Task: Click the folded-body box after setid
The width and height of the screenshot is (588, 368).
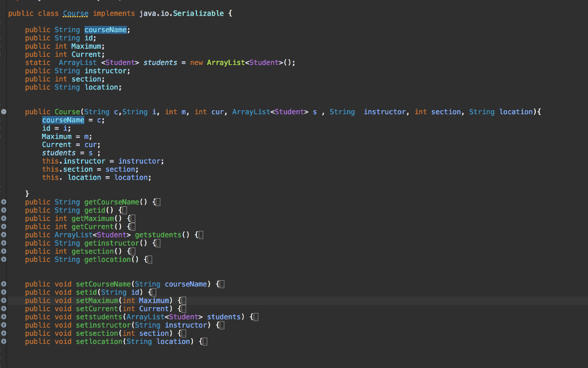Action: 154,293
